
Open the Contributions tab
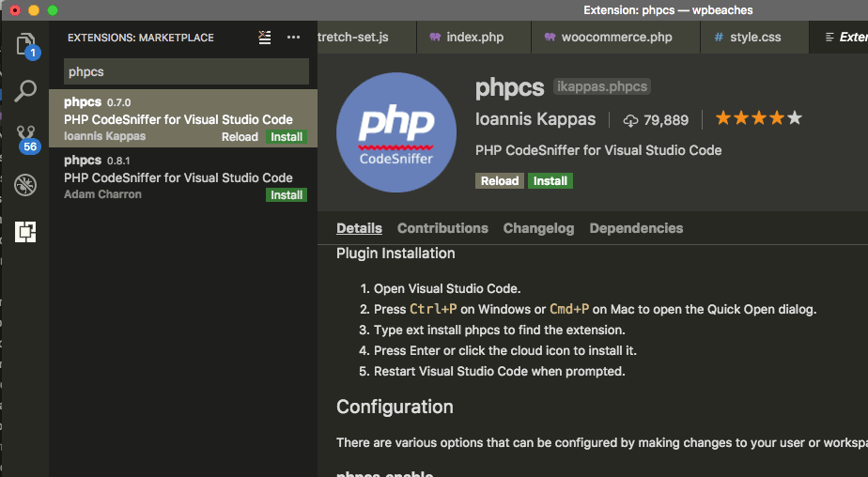pos(442,228)
